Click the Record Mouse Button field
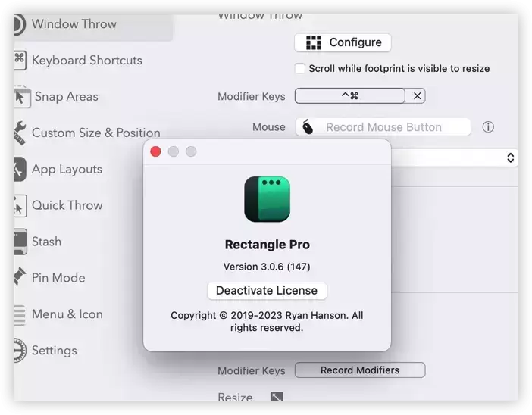Image resolution: width=532 pixels, height=415 pixels. coord(383,127)
